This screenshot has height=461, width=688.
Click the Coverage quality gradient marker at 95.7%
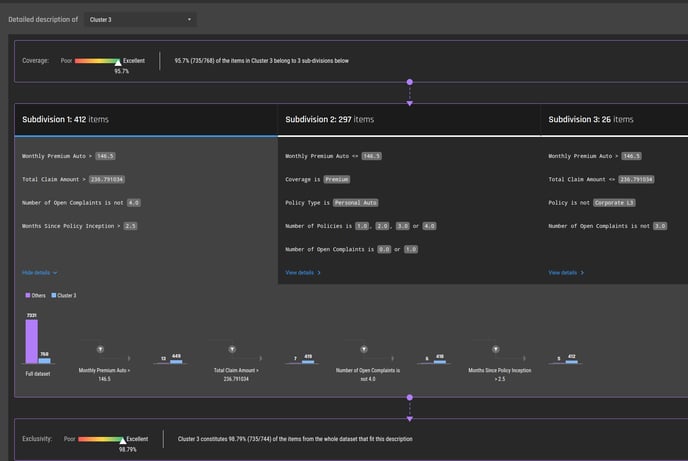pos(118,63)
